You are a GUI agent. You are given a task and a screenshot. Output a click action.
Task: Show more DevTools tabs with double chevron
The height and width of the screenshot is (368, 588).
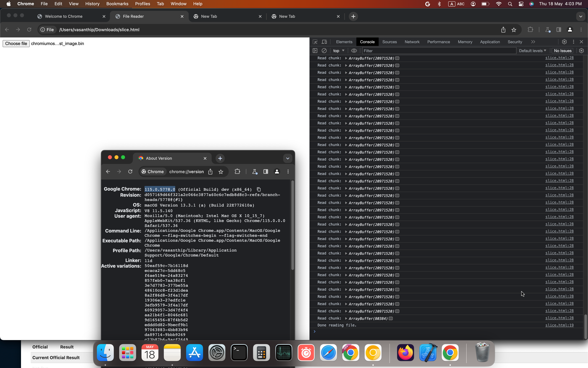(x=533, y=42)
